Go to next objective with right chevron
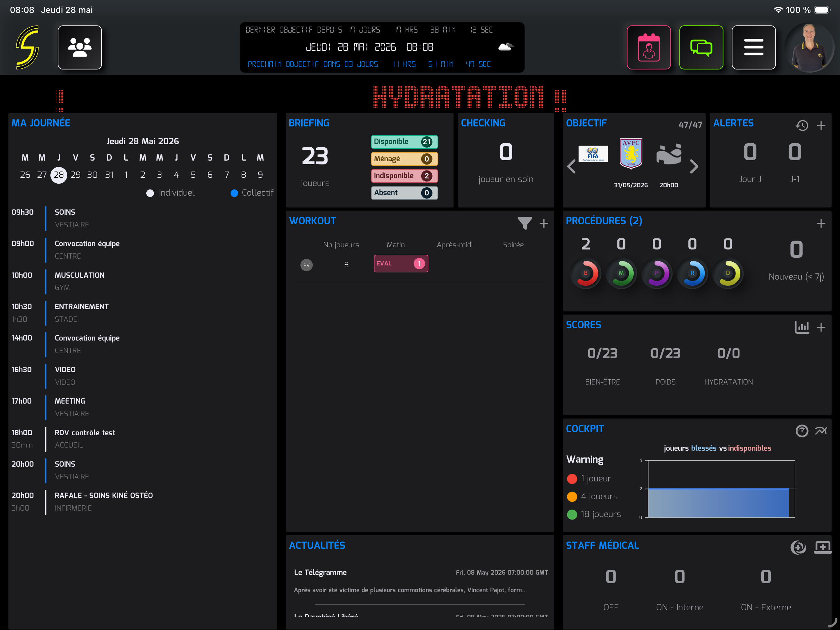This screenshot has width=840, height=630. pos(694,166)
